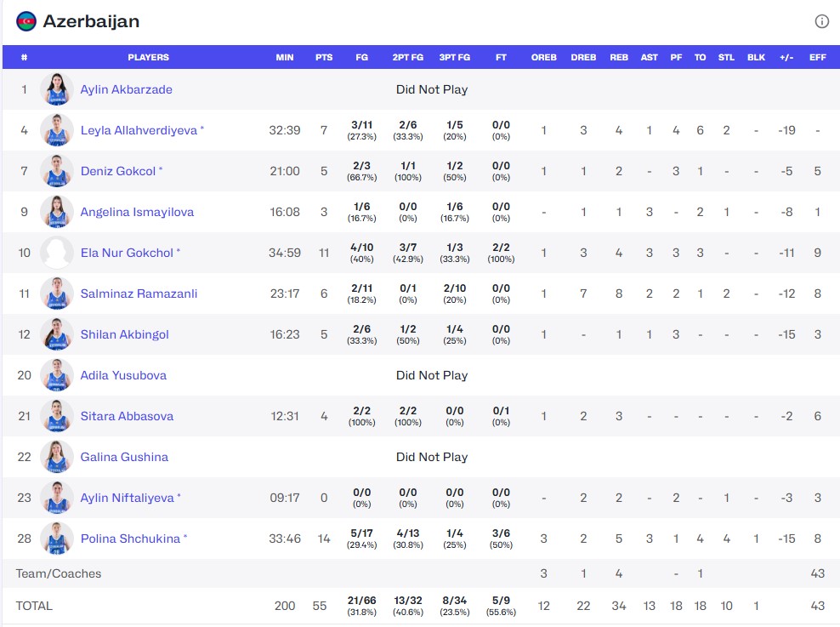Click Sitara Abbasova's profile photo

(x=57, y=416)
